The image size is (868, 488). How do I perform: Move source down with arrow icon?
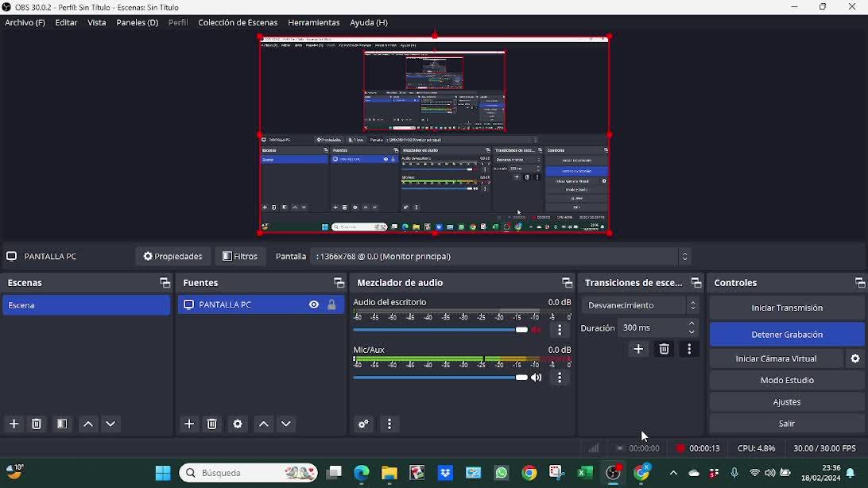286,424
